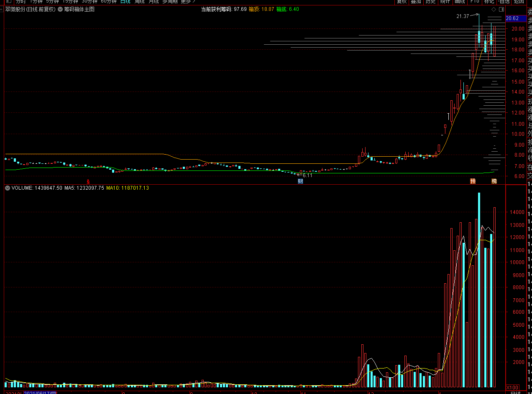Click the VOLUME: 1439647.50 readout
The width and height of the screenshot is (532, 394).
pyautogui.click(x=37, y=188)
